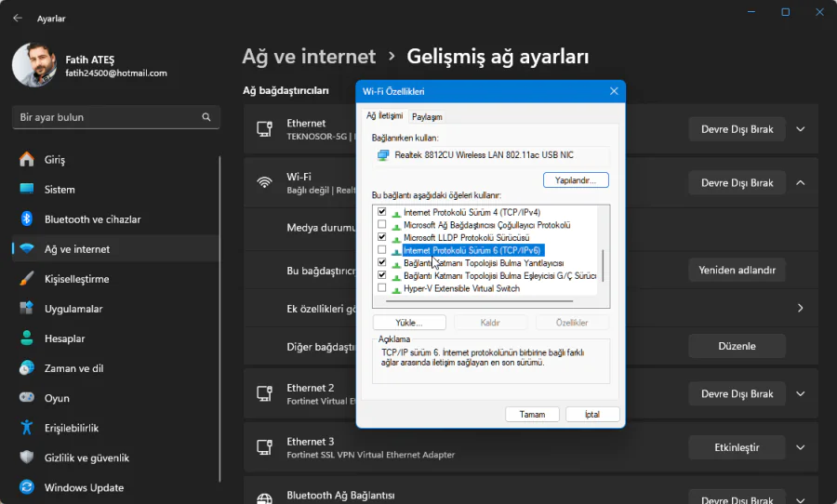Click 'Ağ ve internet' breadcrumb link
The width and height of the screenshot is (837, 504).
309,57
